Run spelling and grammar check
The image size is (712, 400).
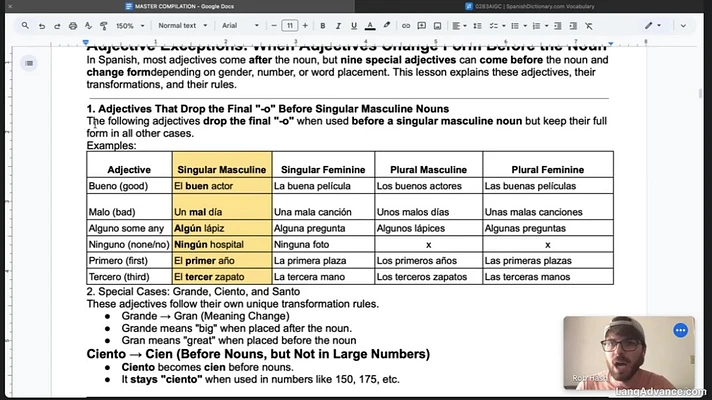(x=88, y=26)
